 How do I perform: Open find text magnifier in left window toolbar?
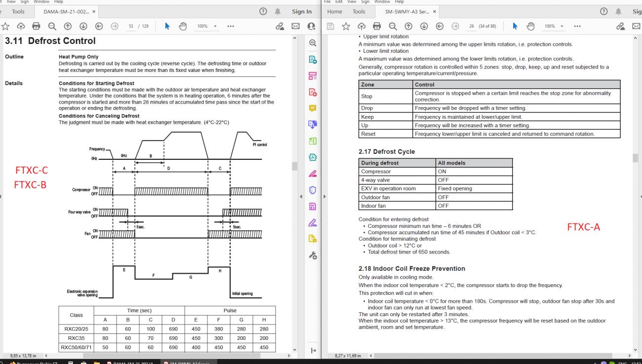coord(52,26)
